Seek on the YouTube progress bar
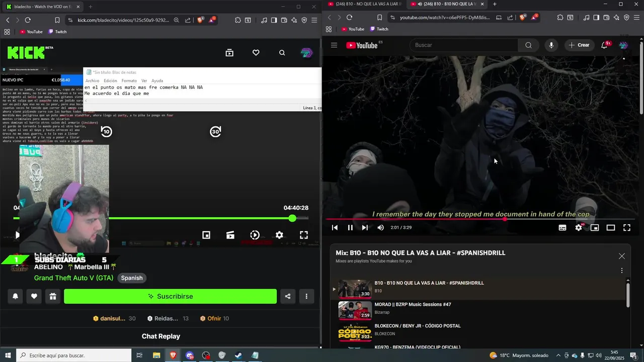Image resolution: width=644 pixels, height=362 pixels. click(481, 219)
